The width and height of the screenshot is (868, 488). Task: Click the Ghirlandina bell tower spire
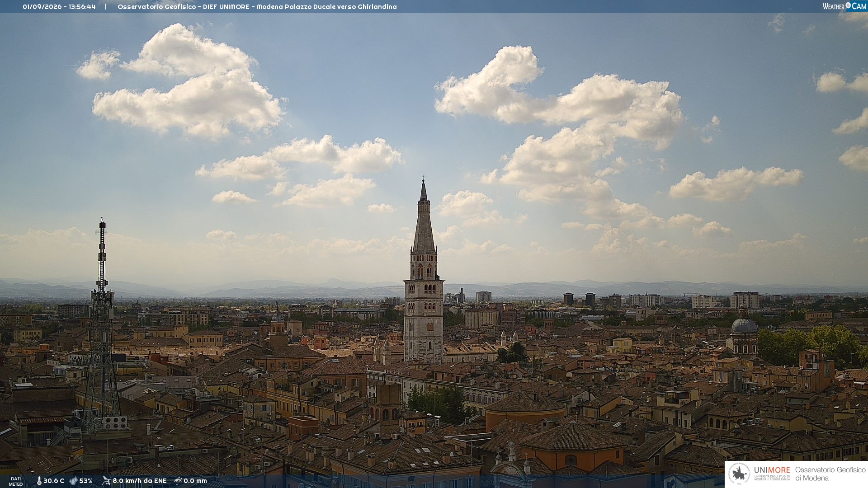click(x=424, y=217)
